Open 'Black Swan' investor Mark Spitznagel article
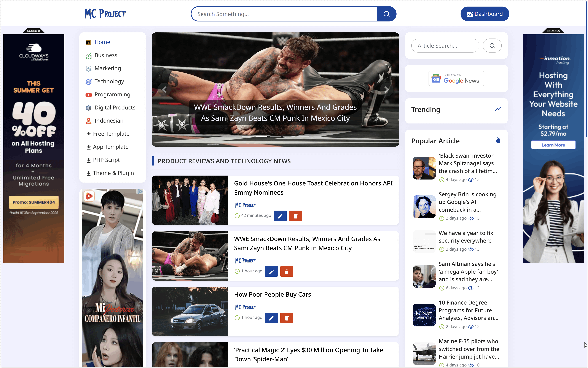The height and width of the screenshot is (368, 588). click(468, 163)
